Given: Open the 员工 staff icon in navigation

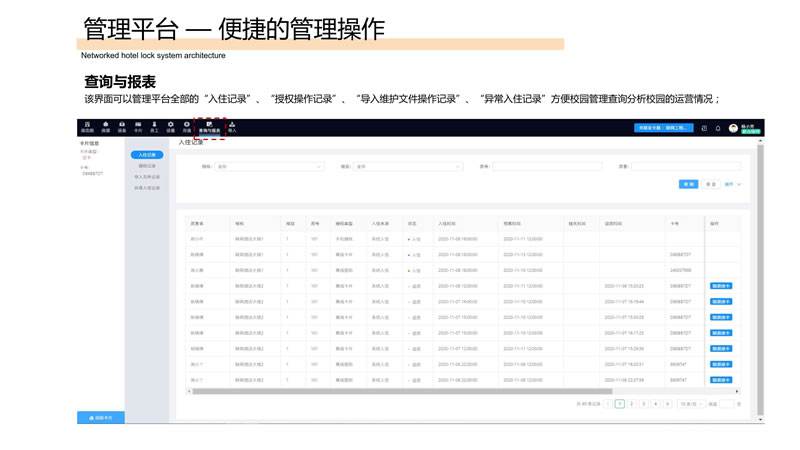Looking at the screenshot, I should (155, 127).
